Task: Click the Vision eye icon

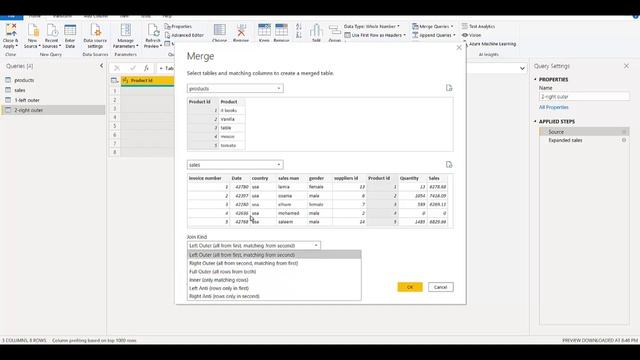Action: (x=465, y=35)
